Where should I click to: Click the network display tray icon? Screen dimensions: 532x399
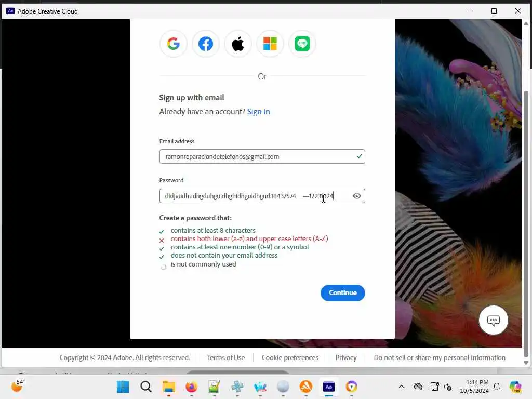tap(434, 387)
